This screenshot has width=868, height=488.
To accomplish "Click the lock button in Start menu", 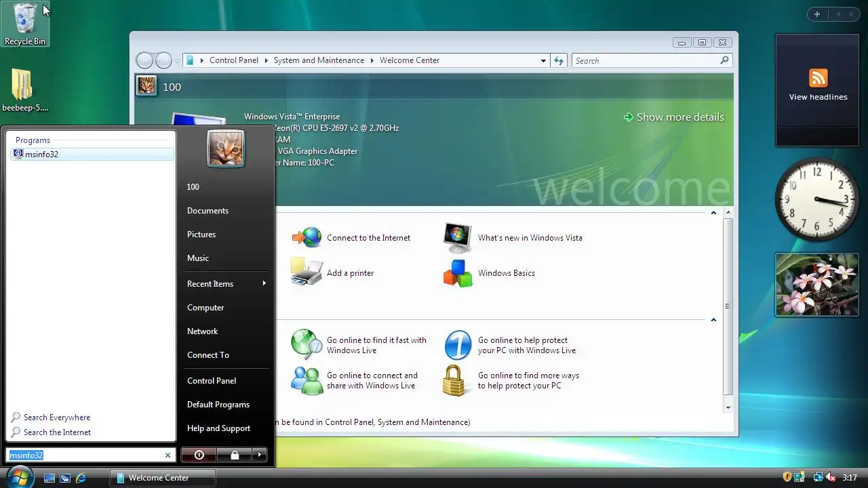I will click(x=235, y=455).
